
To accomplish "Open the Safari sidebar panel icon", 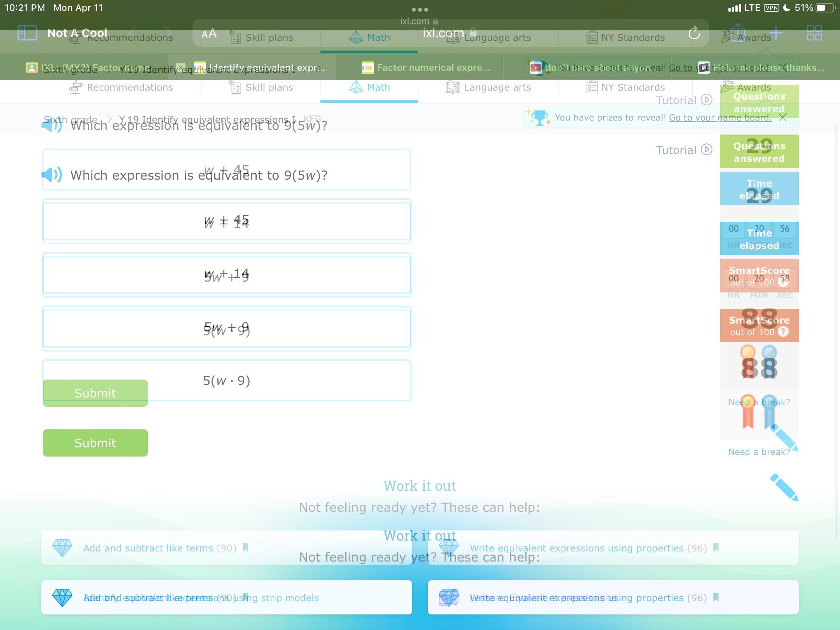I will pyautogui.click(x=27, y=33).
